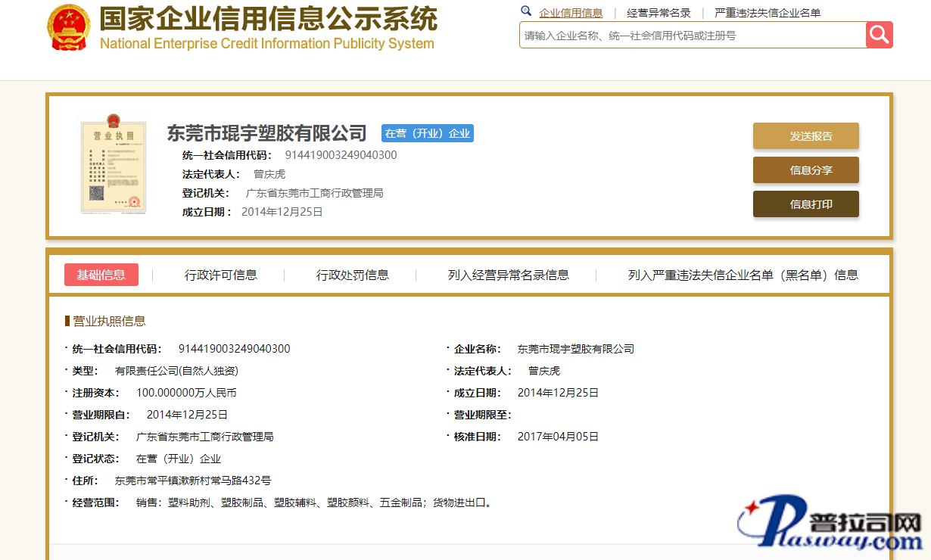Screen dimensions: 931x560
Task: Select the 企业信用信息 search category
Action: [x=571, y=13]
